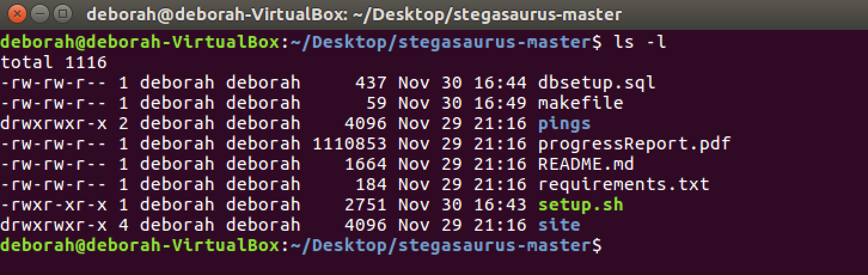Click the ls -l command text
Screen dimensions: 868x275
[640, 42]
